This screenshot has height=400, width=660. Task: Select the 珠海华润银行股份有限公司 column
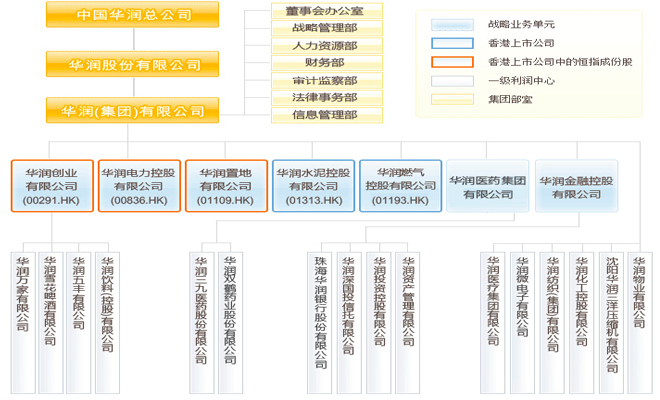click(x=320, y=323)
